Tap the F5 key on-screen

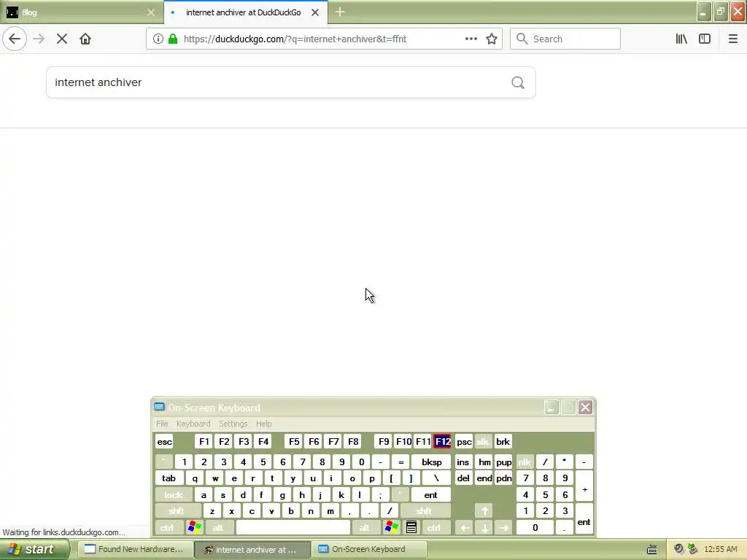tap(294, 442)
